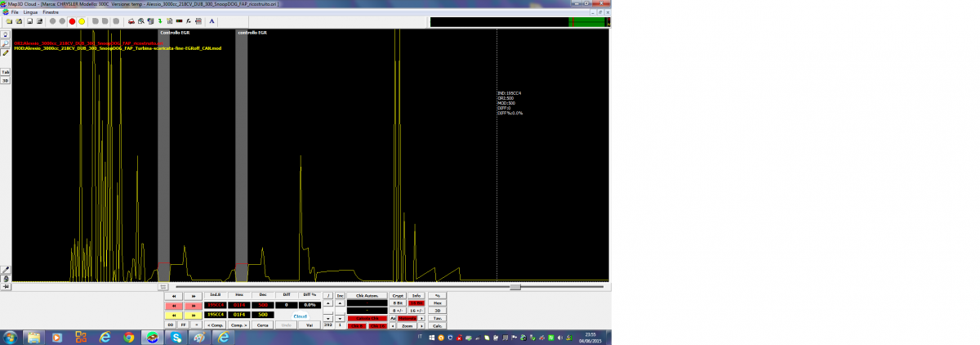Click down arrow under the Inc button
This screenshot has width=980, height=345.
coord(341,318)
